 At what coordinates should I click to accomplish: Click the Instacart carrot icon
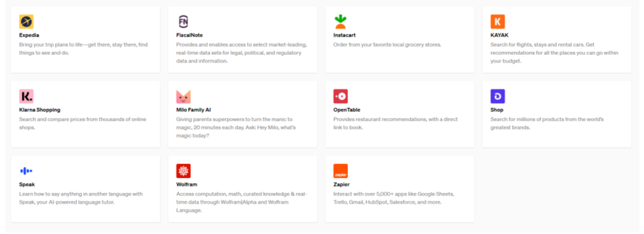click(x=340, y=21)
